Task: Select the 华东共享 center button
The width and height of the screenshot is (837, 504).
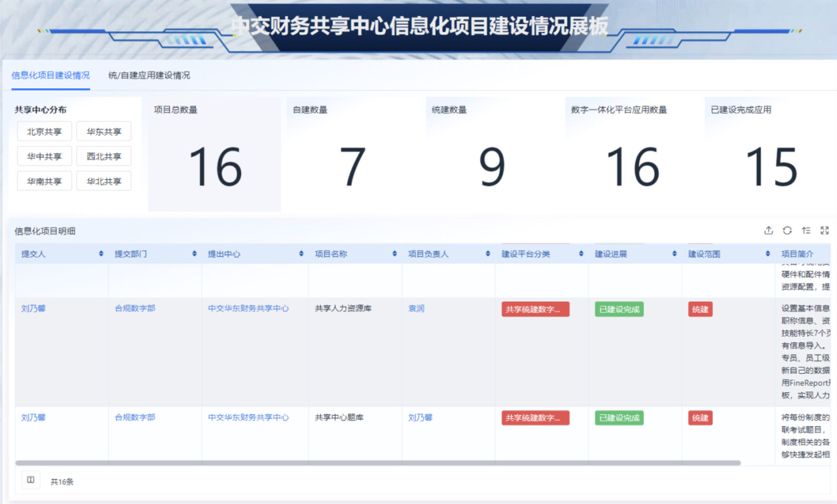Action: (104, 131)
